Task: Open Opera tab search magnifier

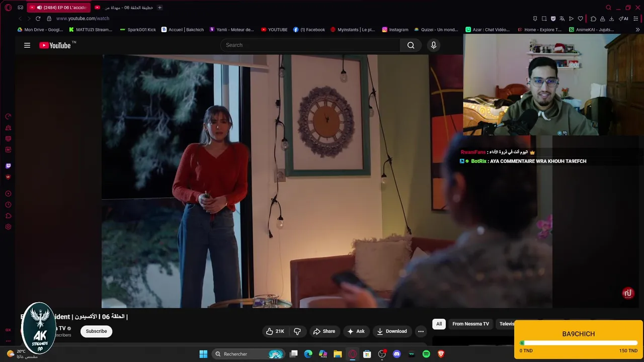Action: pos(608,8)
